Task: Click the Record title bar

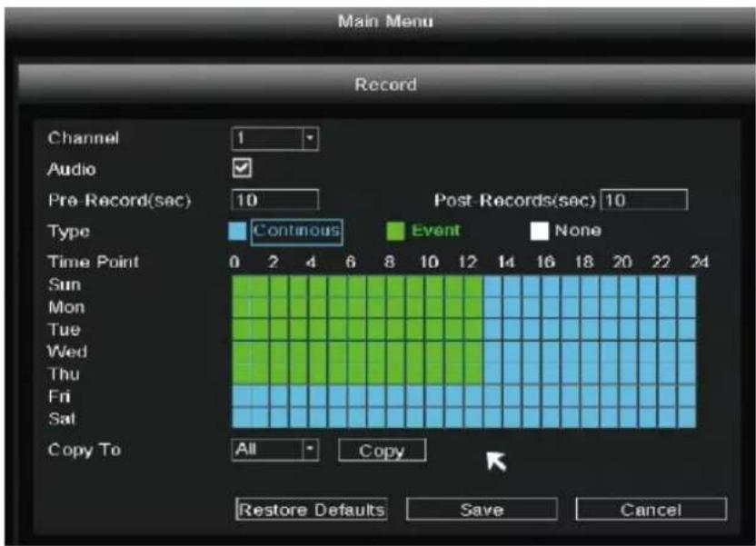Action: (x=385, y=84)
